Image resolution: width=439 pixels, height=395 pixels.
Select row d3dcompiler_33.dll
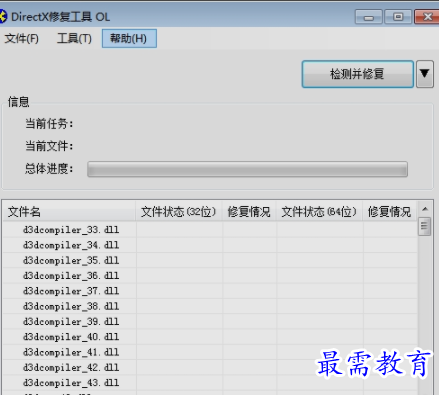pyautogui.click(x=210, y=230)
